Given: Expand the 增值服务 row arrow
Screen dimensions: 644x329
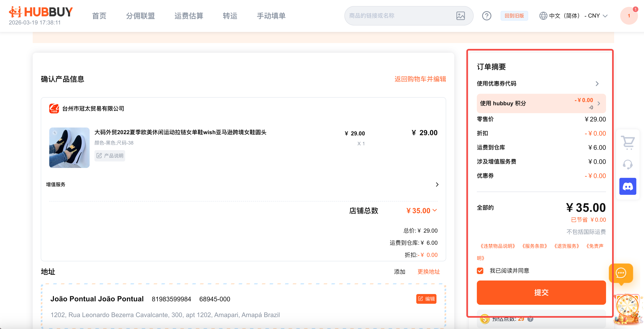Looking at the screenshot, I should click(x=437, y=185).
